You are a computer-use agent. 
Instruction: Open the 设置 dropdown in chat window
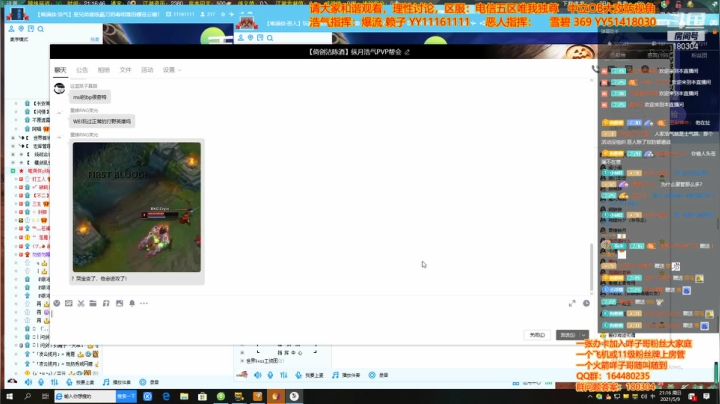click(x=172, y=70)
